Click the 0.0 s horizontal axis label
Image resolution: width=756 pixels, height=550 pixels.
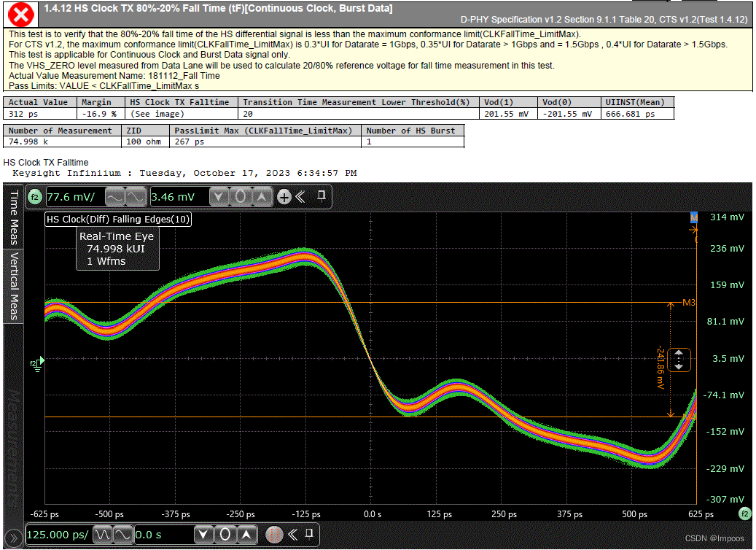pyautogui.click(x=373, y=514)
